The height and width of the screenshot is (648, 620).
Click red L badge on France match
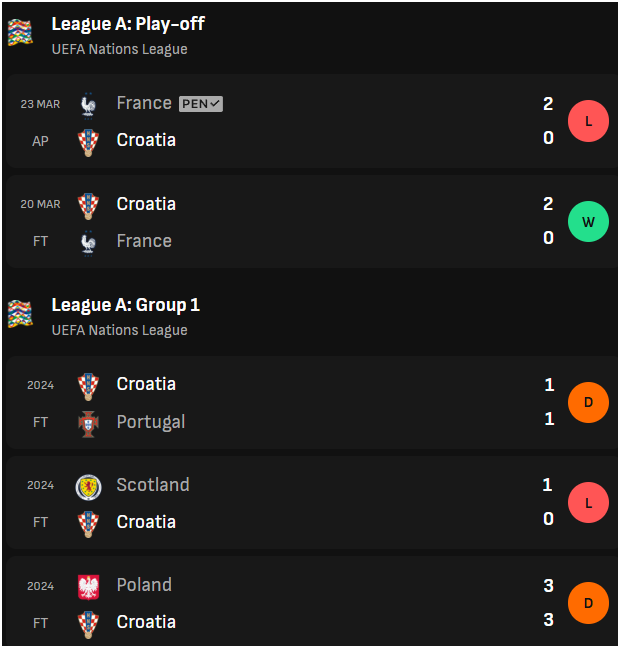(x=588, y=121)
